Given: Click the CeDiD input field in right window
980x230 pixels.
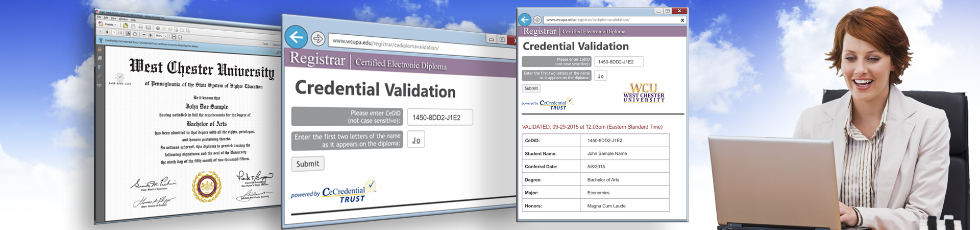Looking at the screenshot, I should tap(619, 62).
